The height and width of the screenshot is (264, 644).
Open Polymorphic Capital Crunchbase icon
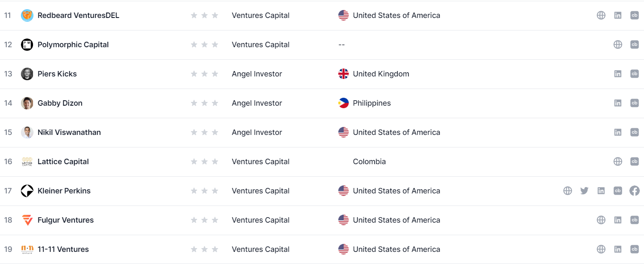tap(634, 45)
